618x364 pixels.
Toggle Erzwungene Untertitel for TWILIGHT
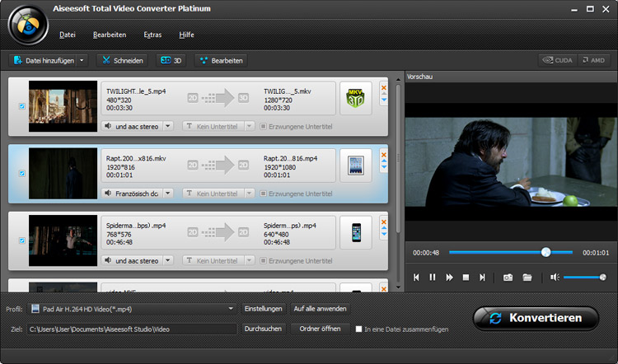coord(263,127)
